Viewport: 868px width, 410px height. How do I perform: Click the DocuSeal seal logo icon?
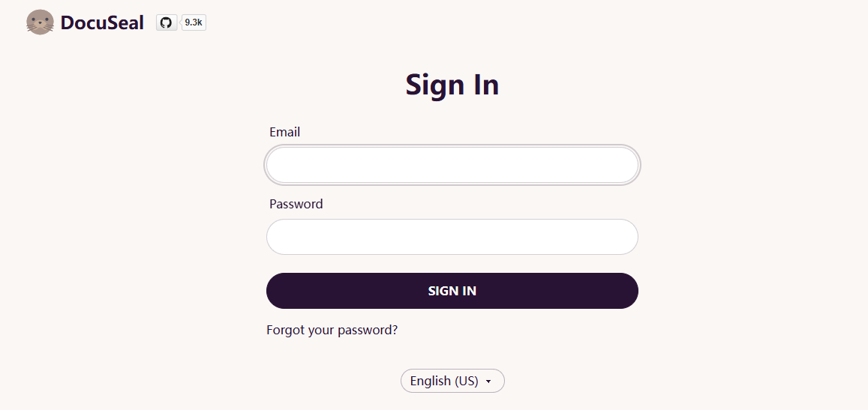(x=40, y=22)
